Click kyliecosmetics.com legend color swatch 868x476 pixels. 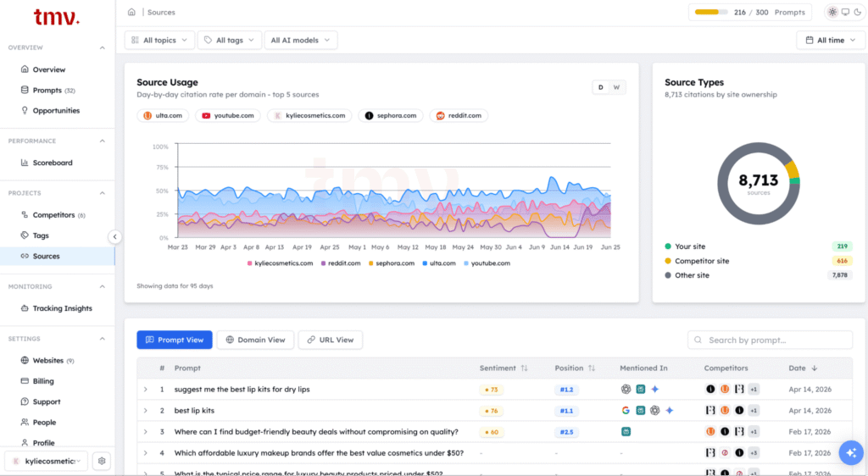point(250,263)
